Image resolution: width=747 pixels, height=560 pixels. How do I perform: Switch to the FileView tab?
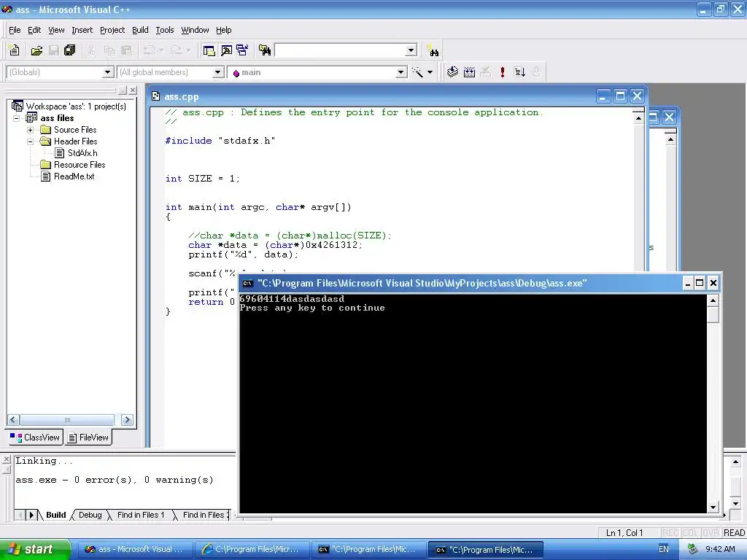tap(88, 437)
